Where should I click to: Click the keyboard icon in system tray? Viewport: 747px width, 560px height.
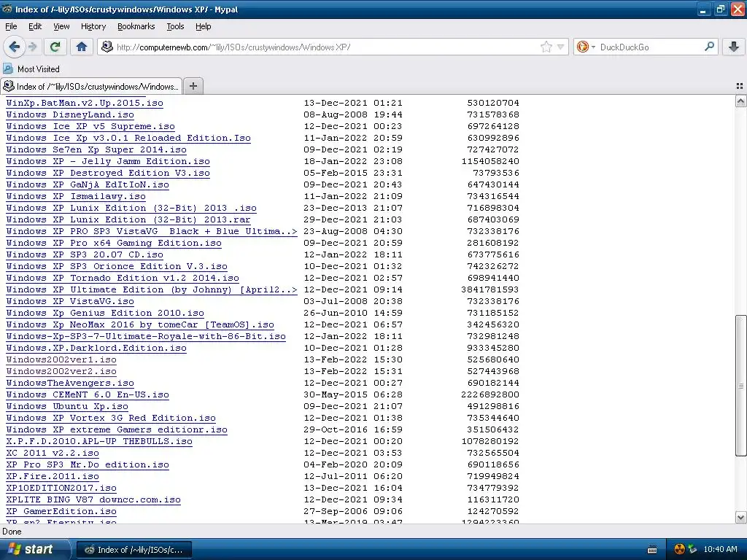652,550
